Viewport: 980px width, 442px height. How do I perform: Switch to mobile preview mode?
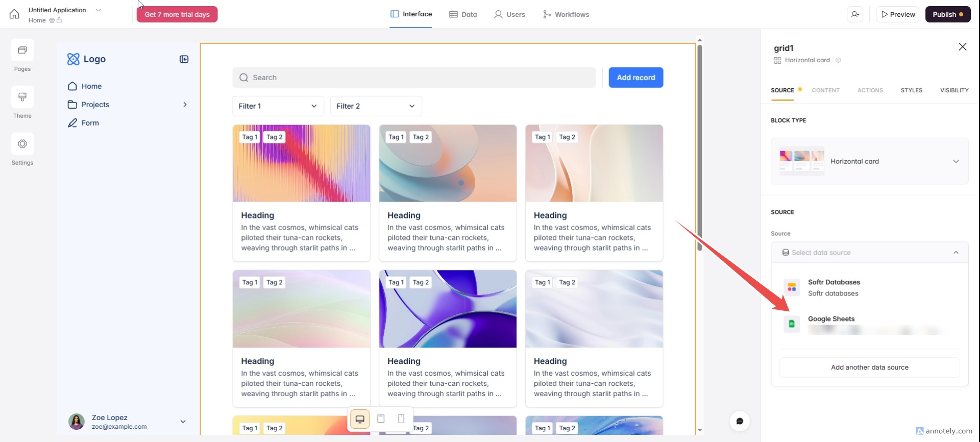point(401,419)
